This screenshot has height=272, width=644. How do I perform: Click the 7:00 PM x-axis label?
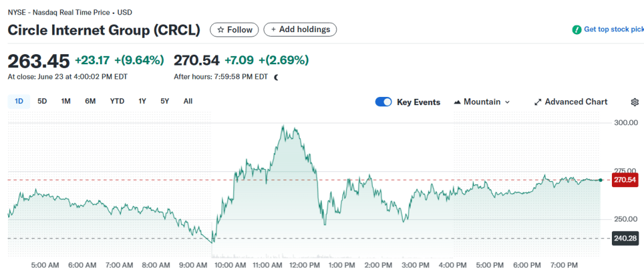[x=563, y=265]
